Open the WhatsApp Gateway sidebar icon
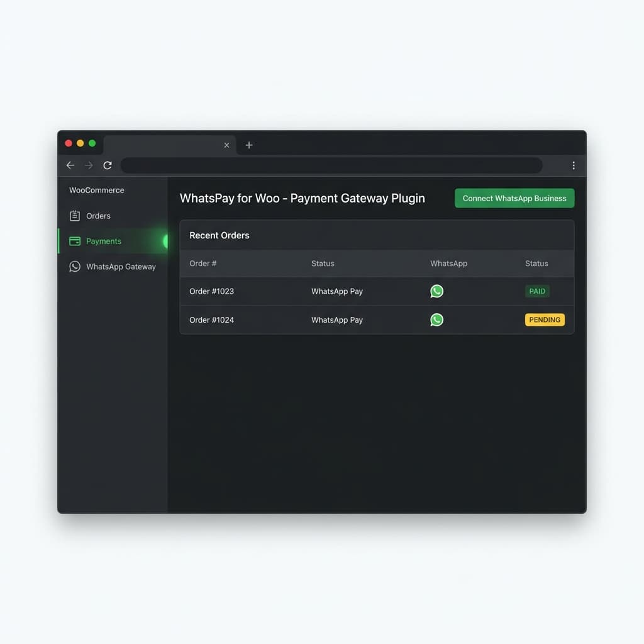644x644 pixels. pyautogui.click(x=74, y=267)
